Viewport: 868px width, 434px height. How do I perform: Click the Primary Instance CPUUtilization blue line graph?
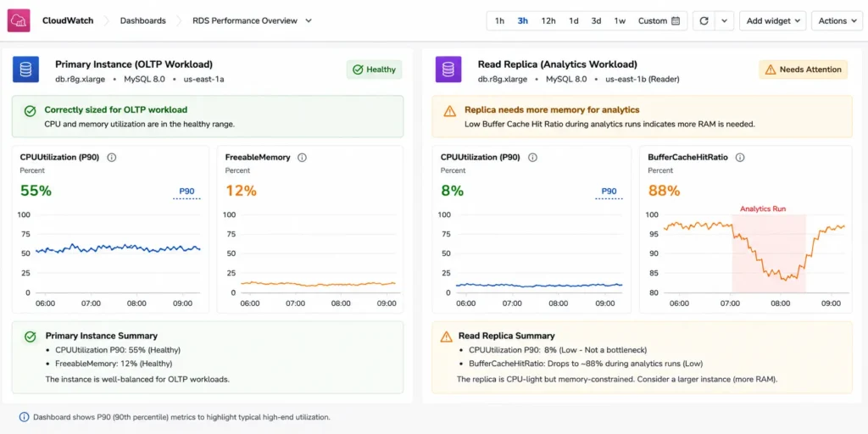tap(117, 248)
